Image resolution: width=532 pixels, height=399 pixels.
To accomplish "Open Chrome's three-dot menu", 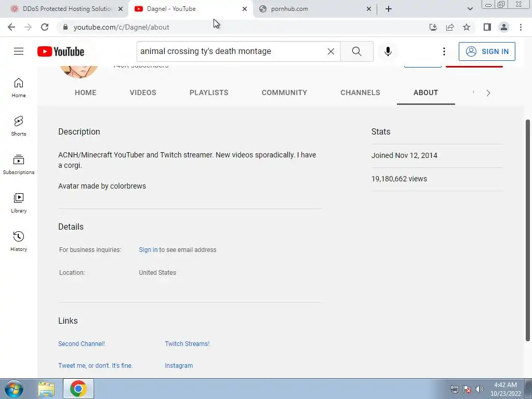I will point(521,27).
